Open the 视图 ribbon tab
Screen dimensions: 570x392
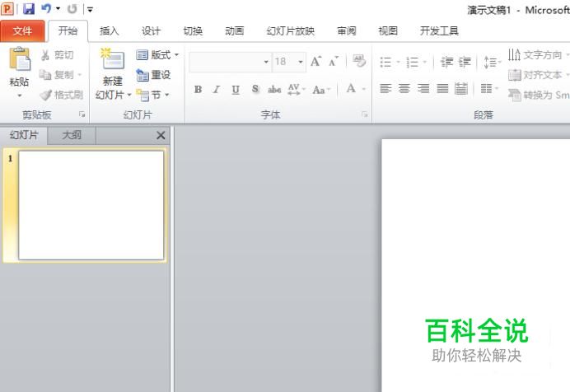coord(388,31)
